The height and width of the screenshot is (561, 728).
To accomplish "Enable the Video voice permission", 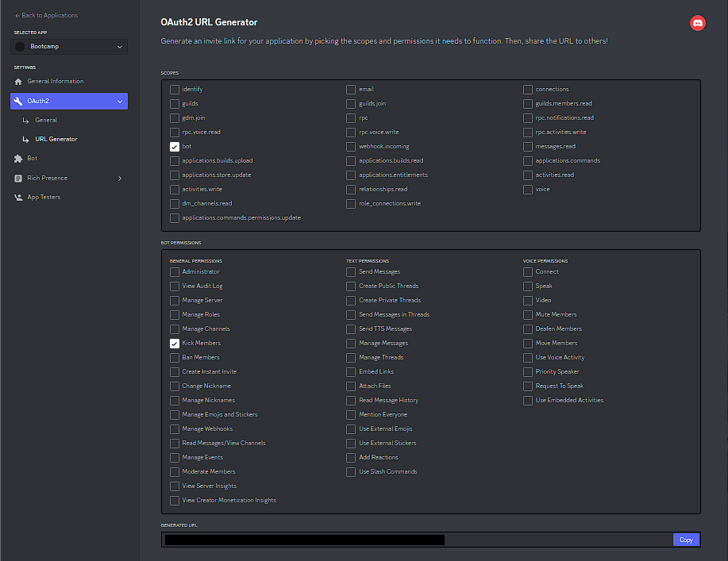I will click(528, 301).
